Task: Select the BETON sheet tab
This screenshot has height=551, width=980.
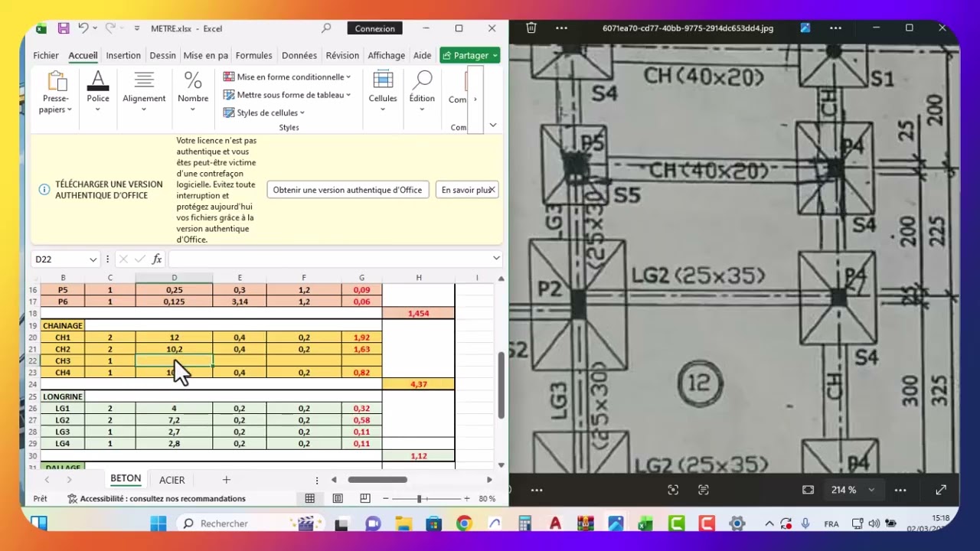Action: pyautogui.click(x=126, y=479)
